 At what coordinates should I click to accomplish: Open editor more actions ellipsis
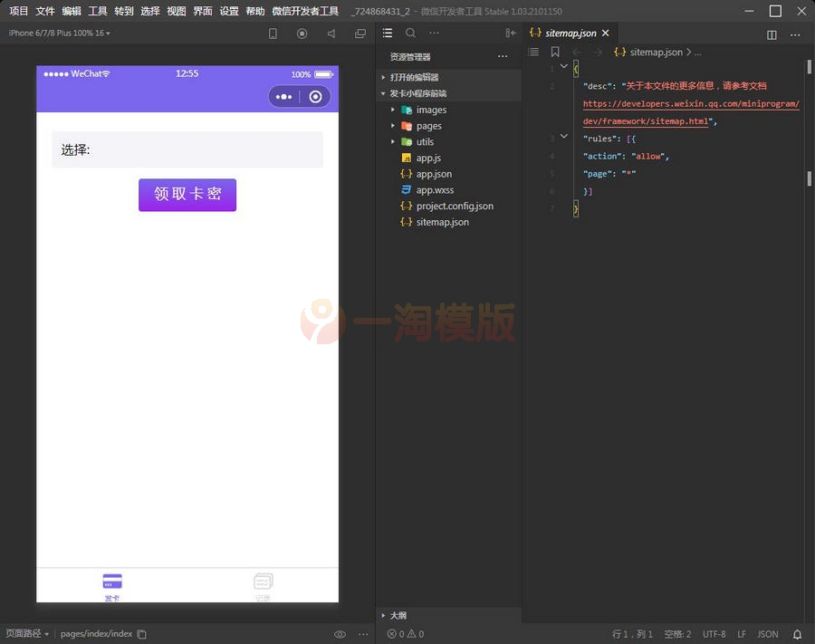[795, 34]
